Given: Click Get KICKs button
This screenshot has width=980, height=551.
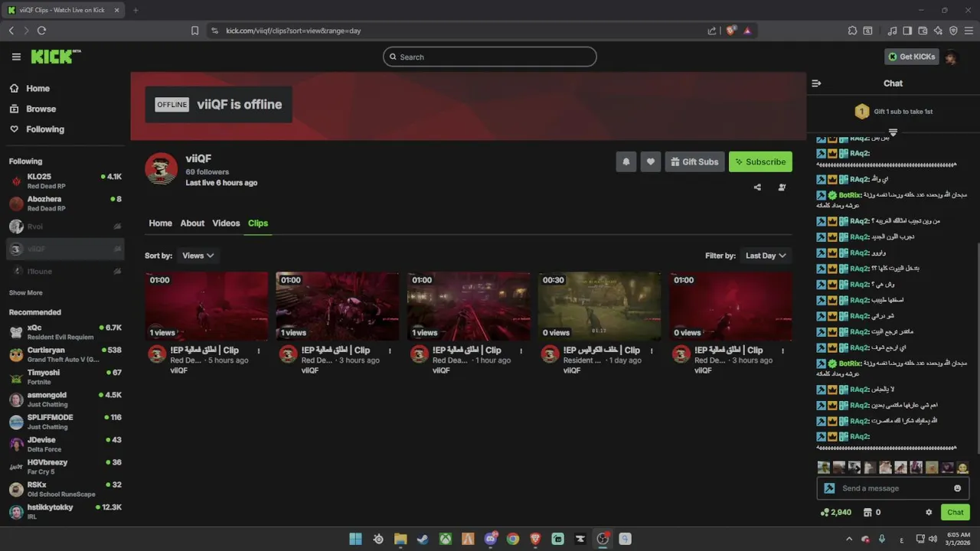Looking at the screenshot, I should pyautogui.click(x=911, y=57).
